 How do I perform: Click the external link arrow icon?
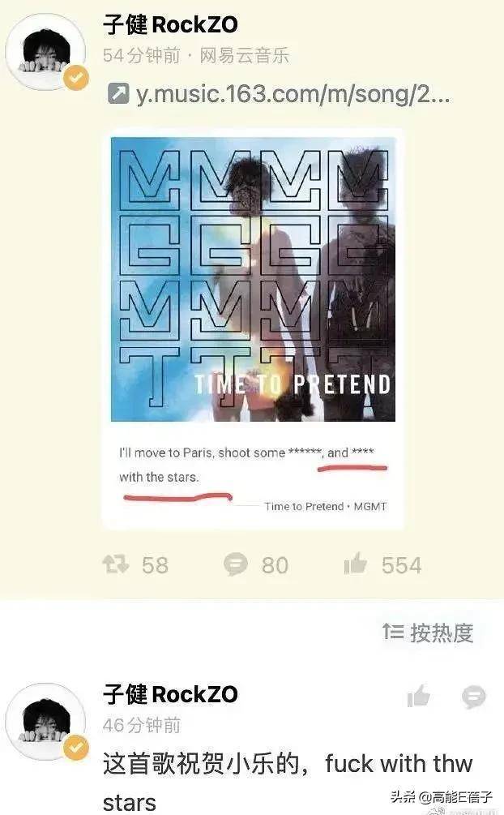(118, 94)
